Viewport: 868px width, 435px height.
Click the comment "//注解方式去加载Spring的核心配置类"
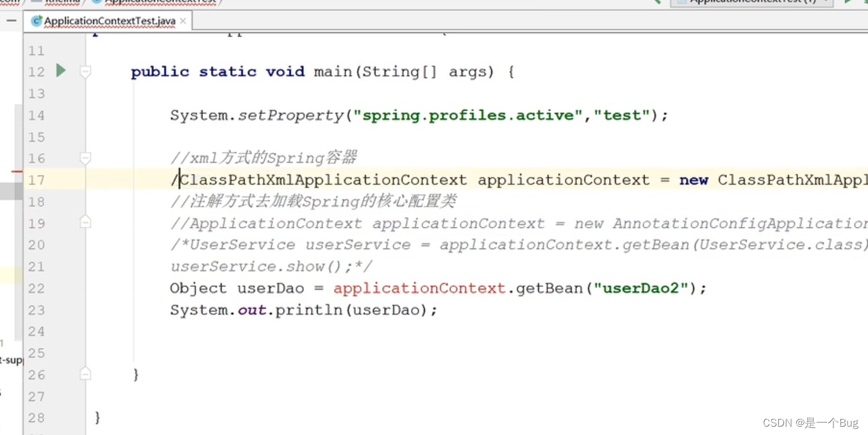pos(313,201)
